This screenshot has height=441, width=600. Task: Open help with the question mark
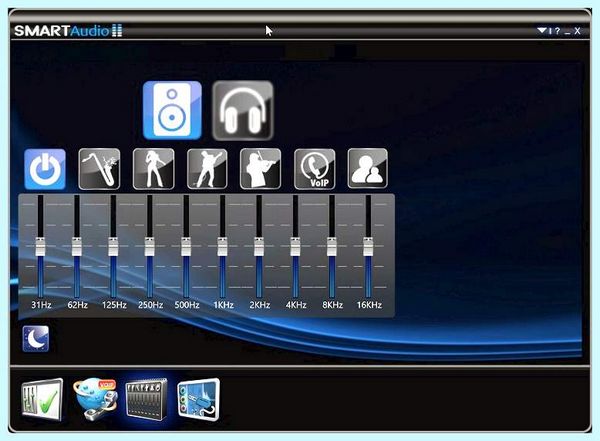(x=558, y=31)
